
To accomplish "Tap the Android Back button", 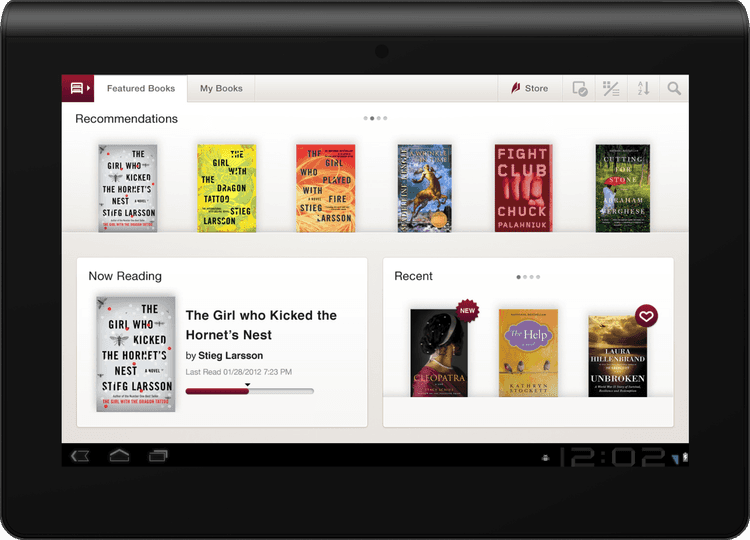I will (x=80, y=456).
